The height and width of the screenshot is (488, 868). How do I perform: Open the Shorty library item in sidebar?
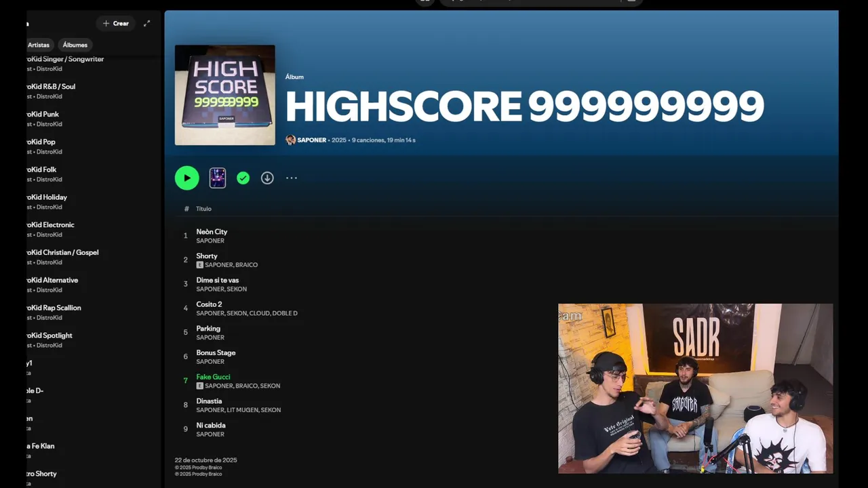point(94,477)
